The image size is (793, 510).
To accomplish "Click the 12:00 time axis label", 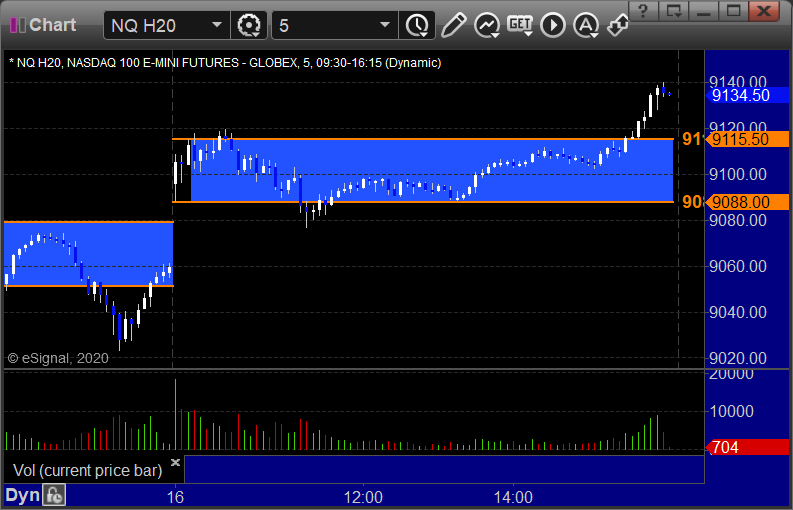I will click(363, 497).
